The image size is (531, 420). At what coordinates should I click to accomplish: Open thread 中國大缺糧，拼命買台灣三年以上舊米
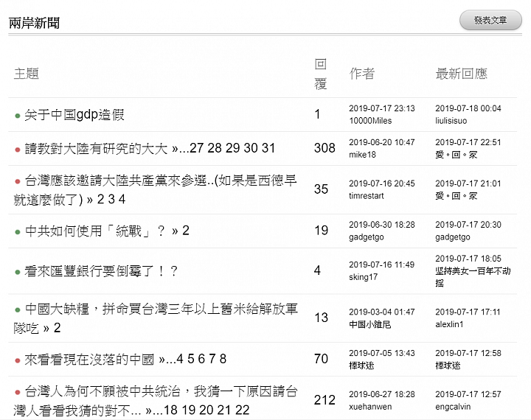155,318
